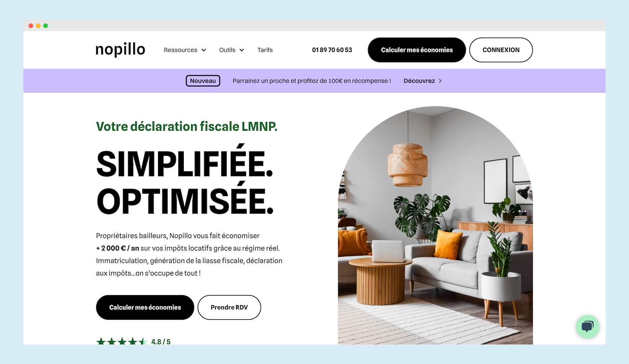Click header Calculer mes économies button
This screenshot has width=629, height=364.
point(417,50)
